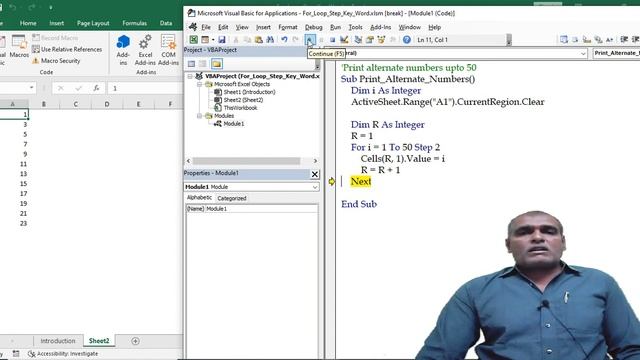Open the Debug menu in VBA editor
Viewport: 640px width, 360px height.
(313, 27)
